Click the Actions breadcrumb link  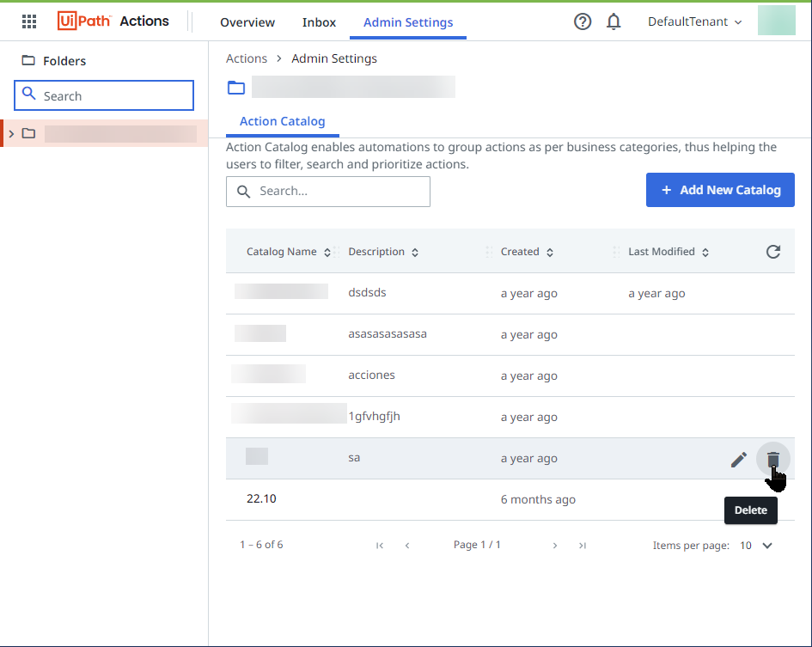[247, 58]
